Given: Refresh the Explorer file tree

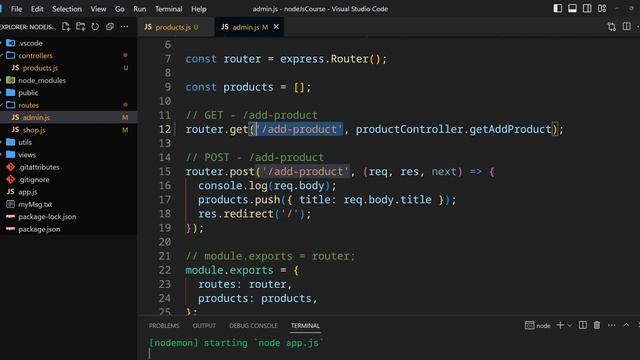Looking at the screenshot, I should pyautogui.click(x=95, y=27).
